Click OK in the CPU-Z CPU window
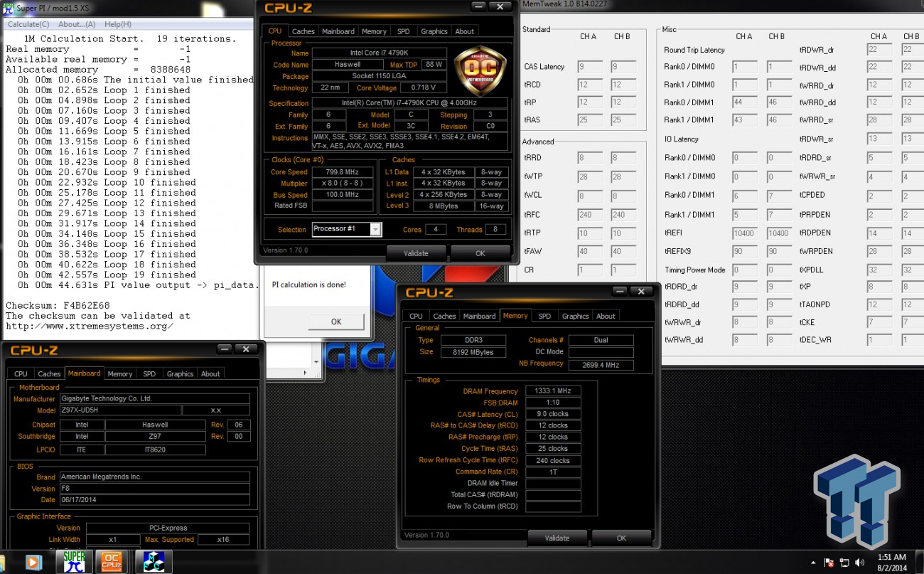The width and height of the screenshot is (924, 574). click(x=480, y=253)
